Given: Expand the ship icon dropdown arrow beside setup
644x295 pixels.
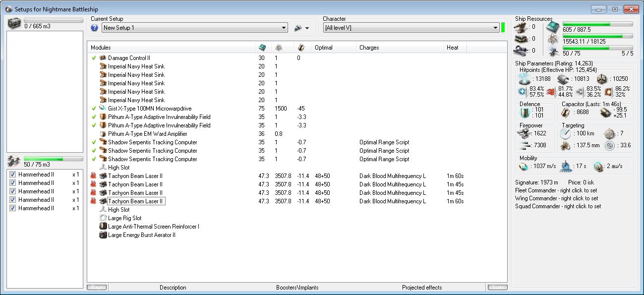Looking at the screenshot, I should point(307,28).
